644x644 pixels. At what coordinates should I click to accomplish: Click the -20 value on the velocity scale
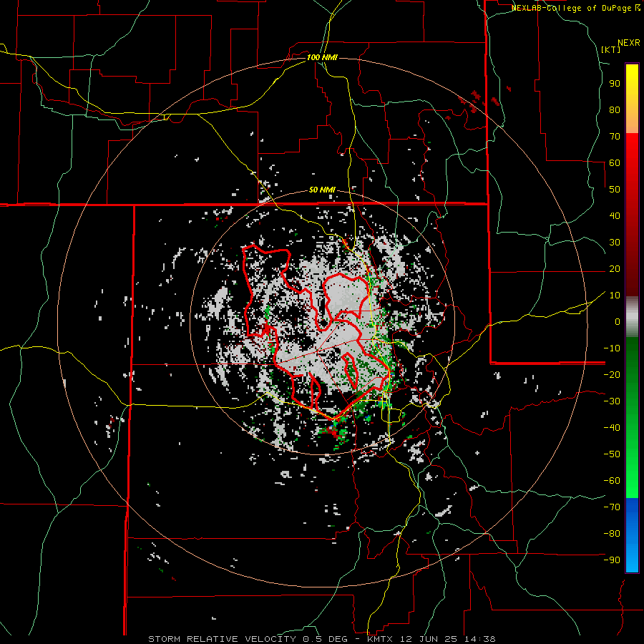(612, 374)
